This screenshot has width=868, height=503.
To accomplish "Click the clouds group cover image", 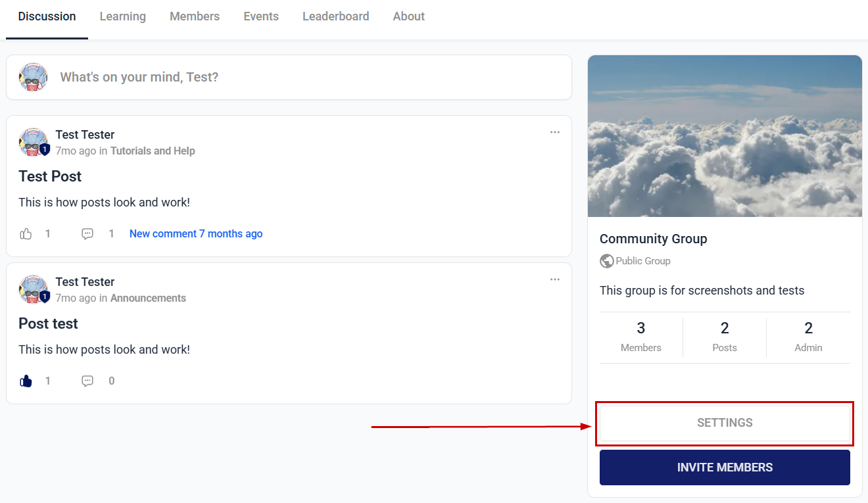I will pos(725,136).
